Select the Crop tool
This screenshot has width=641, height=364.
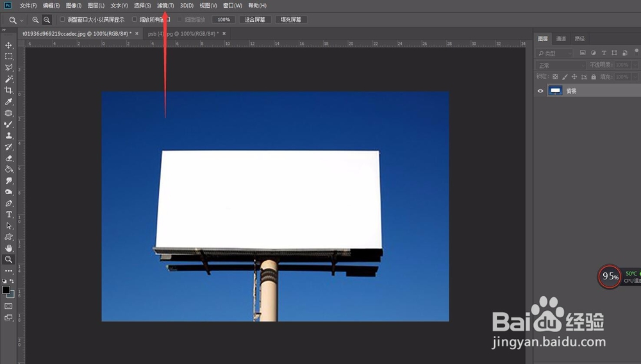click(x=8, y=90)
